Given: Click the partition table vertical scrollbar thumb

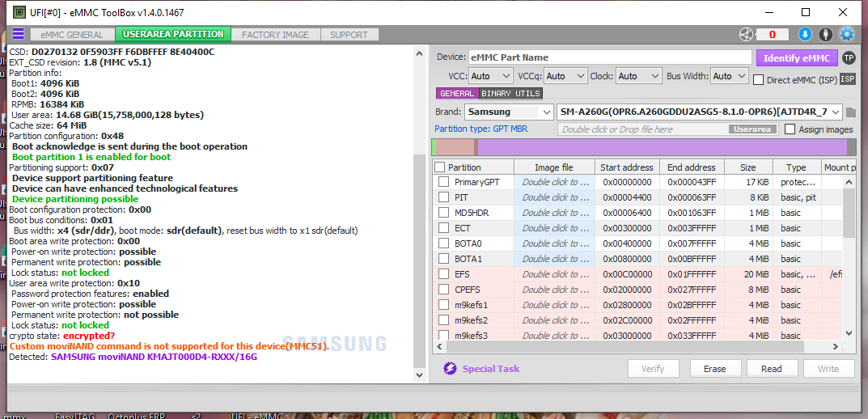Looking at the screenshot, I should (849, 212).
